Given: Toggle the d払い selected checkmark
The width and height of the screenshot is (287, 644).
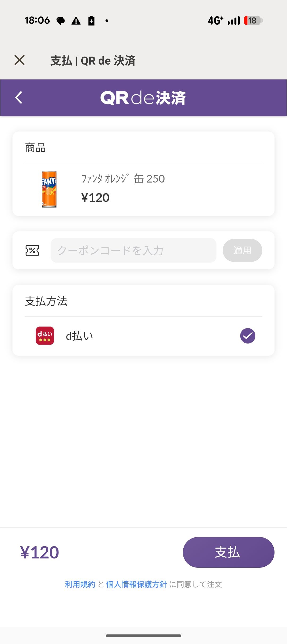Looking at the screenshot, I should point(248,336).
